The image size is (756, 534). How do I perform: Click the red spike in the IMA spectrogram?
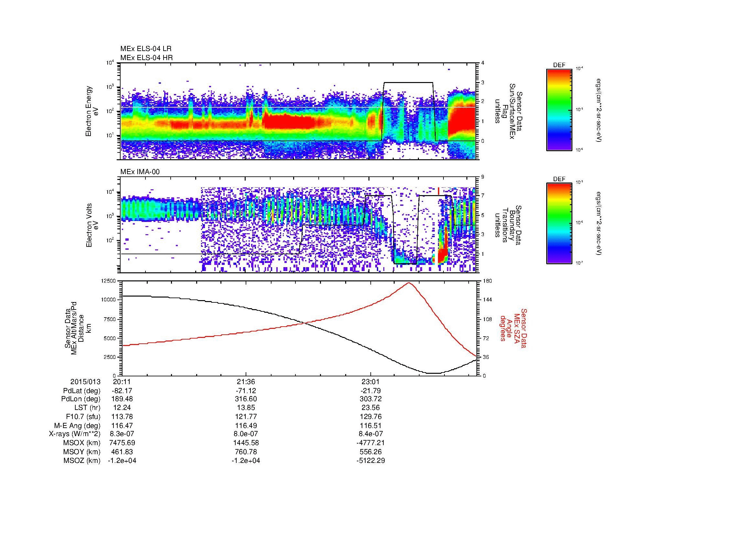[439, 191]
